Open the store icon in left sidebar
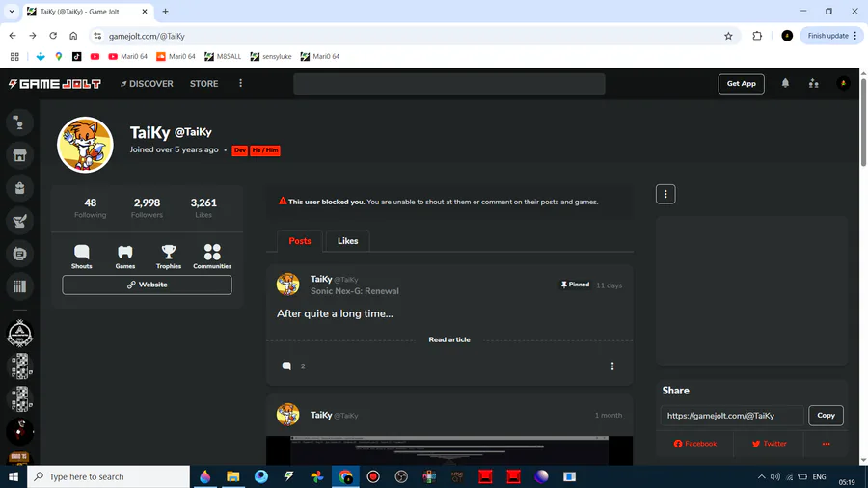 (19, 155)
